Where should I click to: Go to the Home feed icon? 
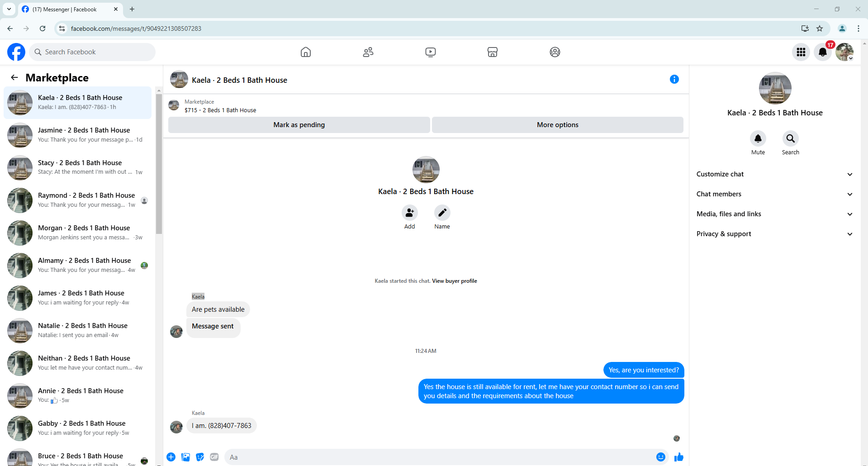(x=306, y=52)
